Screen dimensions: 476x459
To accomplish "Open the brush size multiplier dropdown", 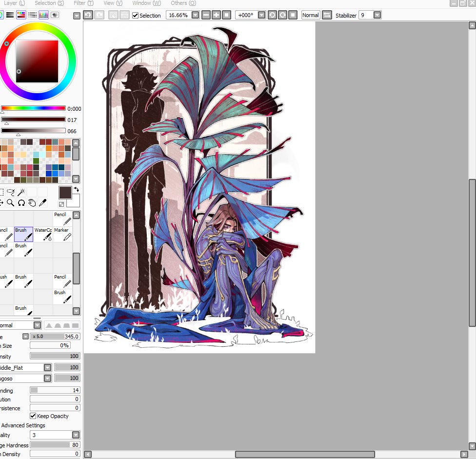I will click(25, 337).
